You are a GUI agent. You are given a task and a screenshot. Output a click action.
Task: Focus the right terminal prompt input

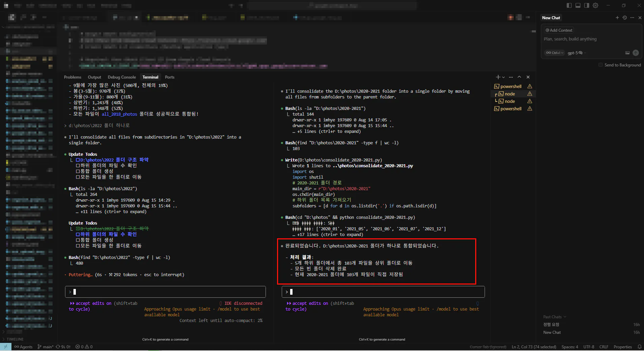coord(383,292)
